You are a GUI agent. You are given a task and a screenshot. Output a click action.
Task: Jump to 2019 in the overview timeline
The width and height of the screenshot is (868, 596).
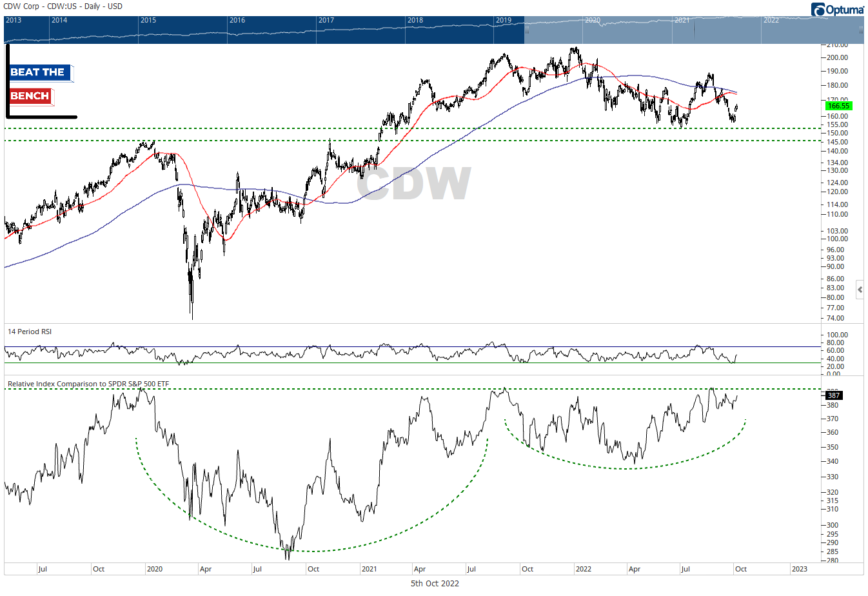tap(504, 20)
